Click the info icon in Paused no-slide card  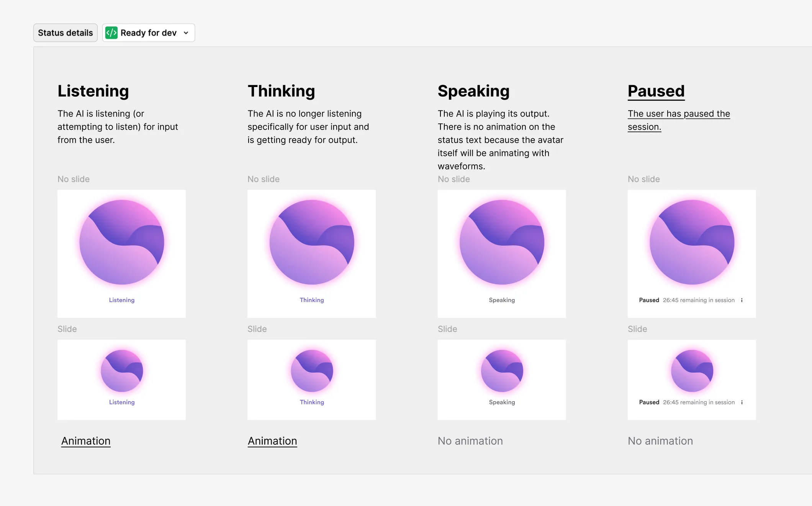pyautogui.click(x=742, y=300)
